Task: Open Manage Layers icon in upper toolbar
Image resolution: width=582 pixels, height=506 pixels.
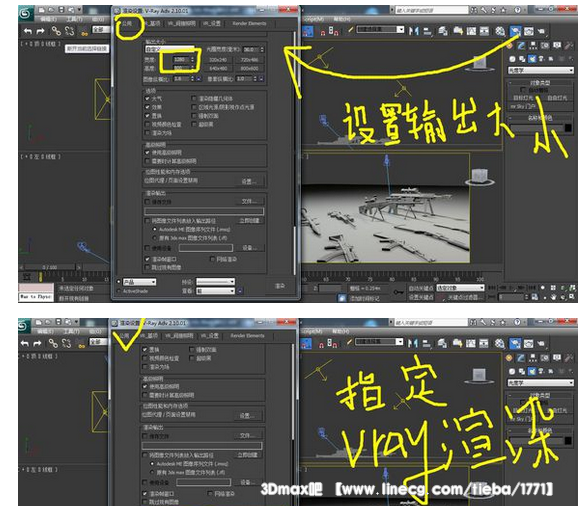Action: point(443,31)
